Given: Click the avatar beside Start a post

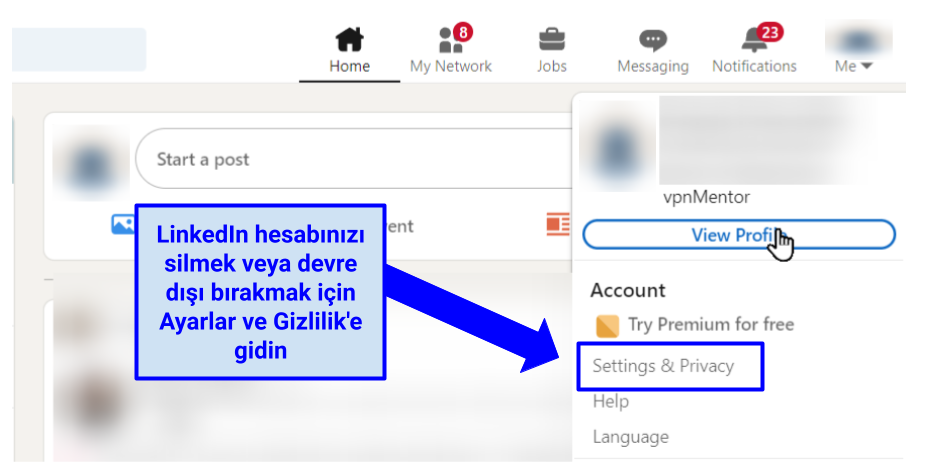Looking at the screenshot, I should (x=91, y=162).
